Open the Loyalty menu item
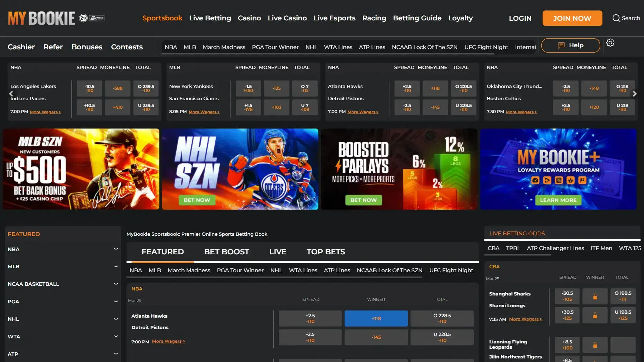Image resolution: width=644 pixels, height=362 pixels. [x=460, y=18]
